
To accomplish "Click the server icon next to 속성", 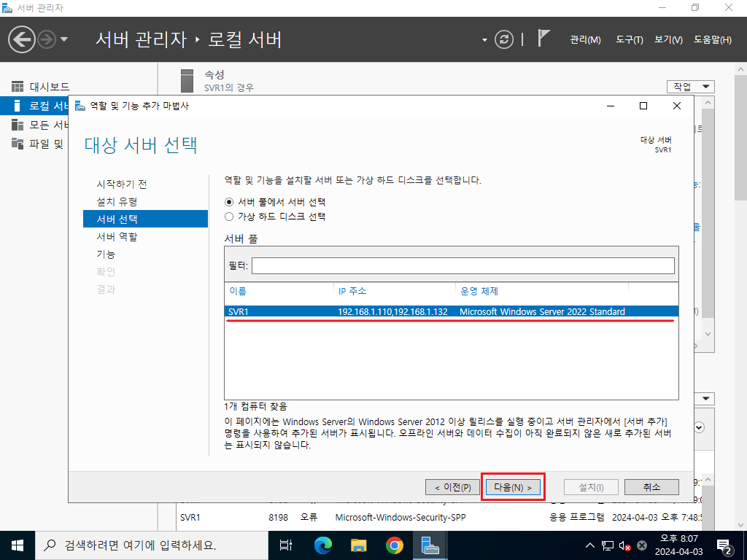I will coord(187,81).
